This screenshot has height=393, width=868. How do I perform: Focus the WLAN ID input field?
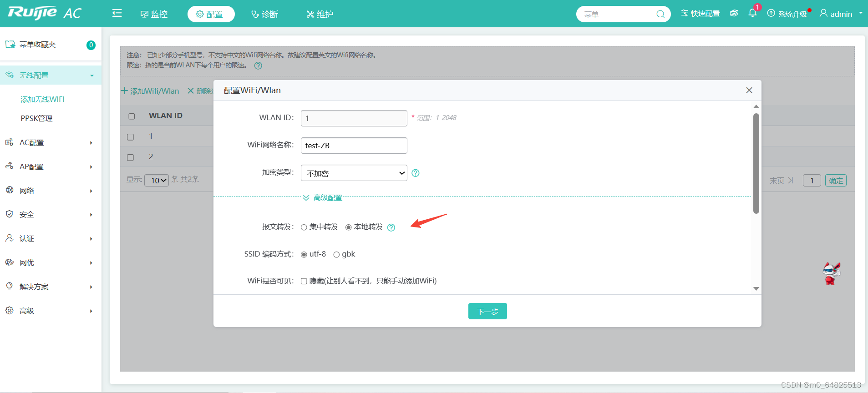tap(354, 118)
